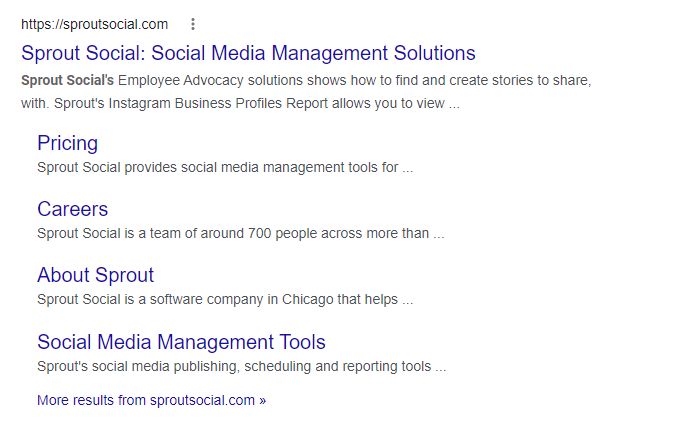This screenshot has height=423, width=696.
Task: Open the Social Media Management Tools sitelink
Action: click(x=181, y=342)
